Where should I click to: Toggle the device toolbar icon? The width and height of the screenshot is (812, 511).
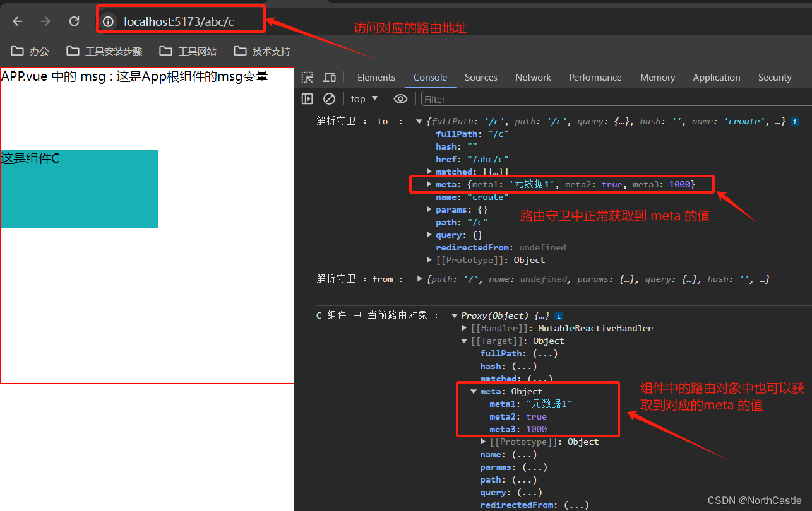click(329, 78)
